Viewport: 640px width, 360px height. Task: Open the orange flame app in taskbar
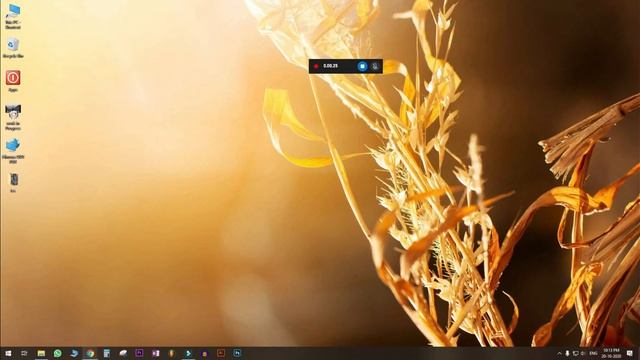tap(172, 353)
